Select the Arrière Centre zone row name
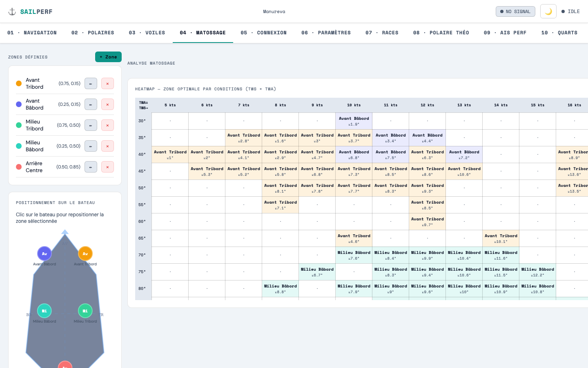Screen dimensions: 588x368 [34, 167]
